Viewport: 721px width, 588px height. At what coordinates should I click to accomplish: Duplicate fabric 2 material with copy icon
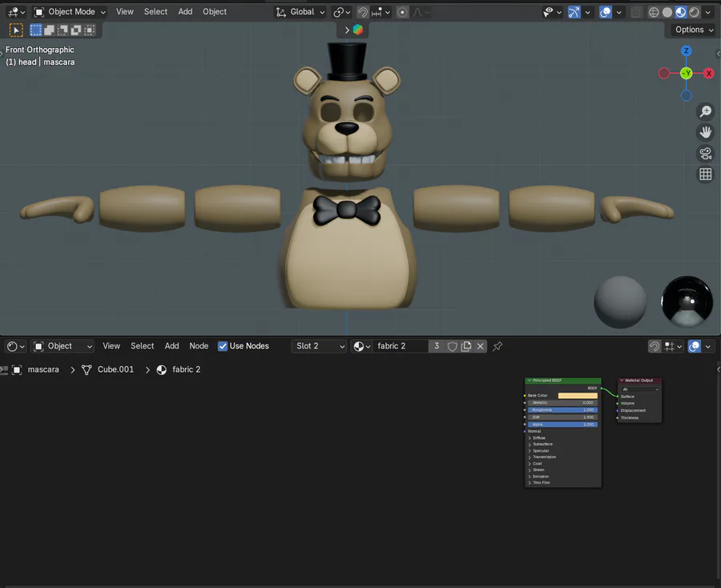point(466,346)
